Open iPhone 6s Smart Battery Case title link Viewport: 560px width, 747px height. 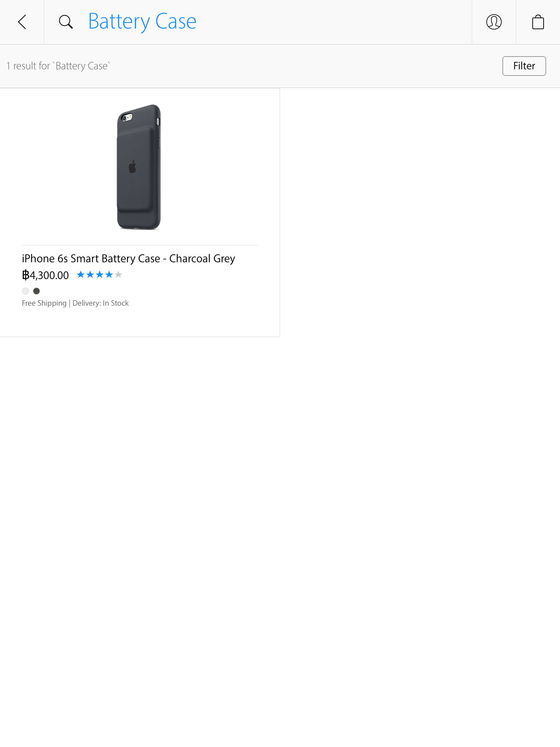(128, 259)
